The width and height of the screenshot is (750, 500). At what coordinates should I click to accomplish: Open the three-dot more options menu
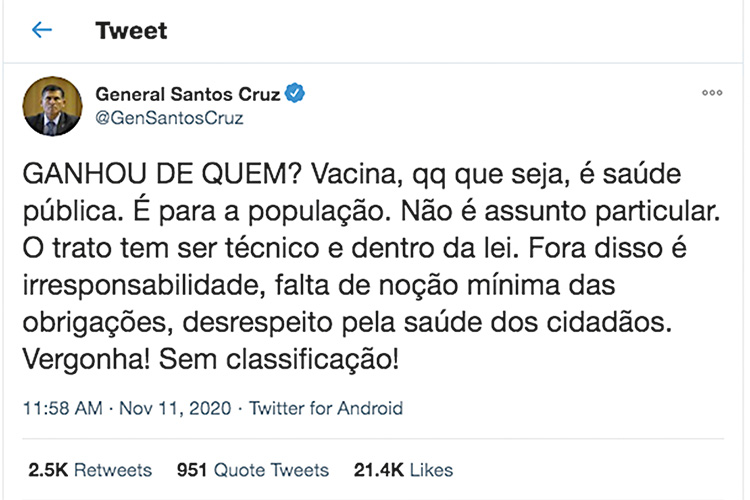[712, 93]
